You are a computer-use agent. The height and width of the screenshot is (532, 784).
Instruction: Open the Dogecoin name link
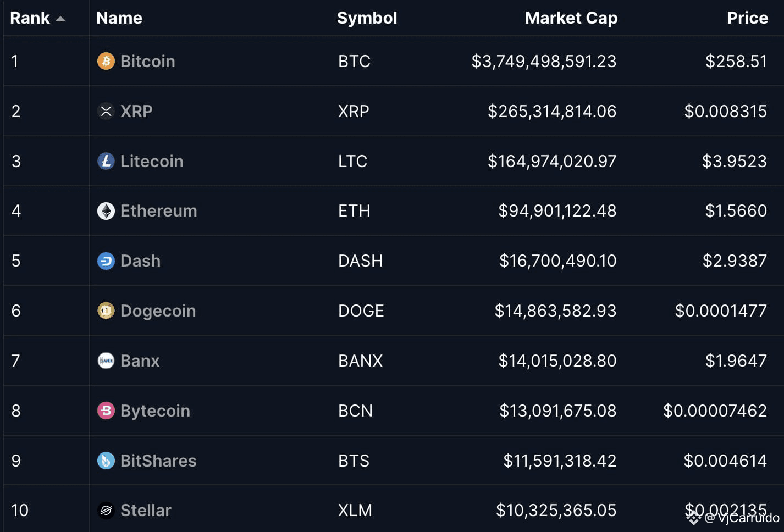158,311
